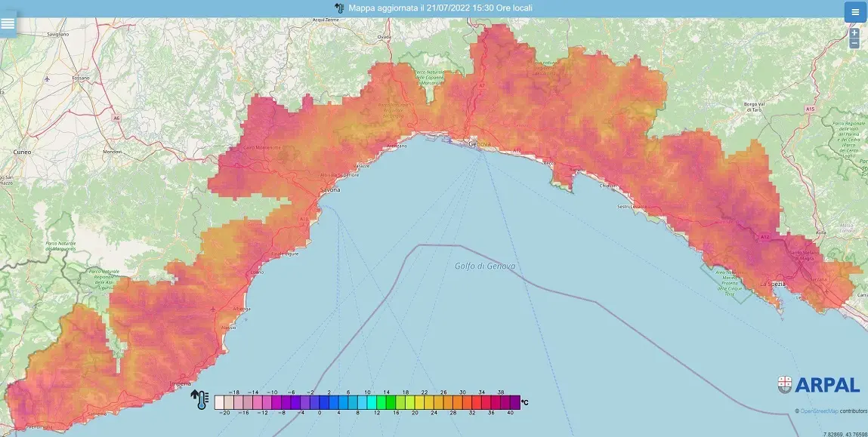Click the thermometer icon in header bar
This screenshot has height=437, width=868.
339,8
